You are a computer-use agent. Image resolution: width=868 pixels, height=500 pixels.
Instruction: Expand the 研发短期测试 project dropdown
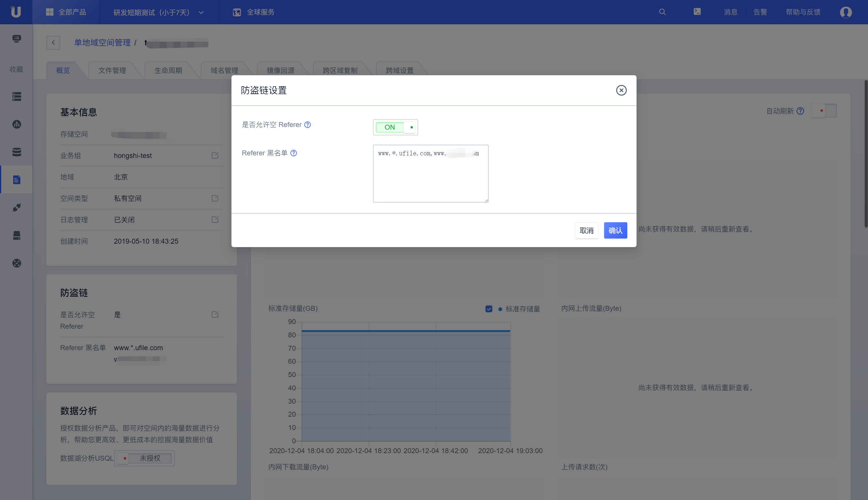159,12
